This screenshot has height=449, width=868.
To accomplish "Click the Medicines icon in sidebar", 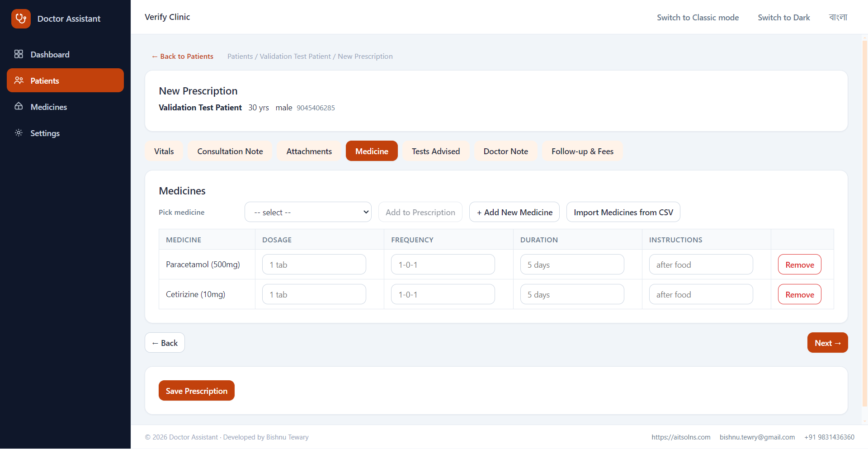I will (19, 107).
